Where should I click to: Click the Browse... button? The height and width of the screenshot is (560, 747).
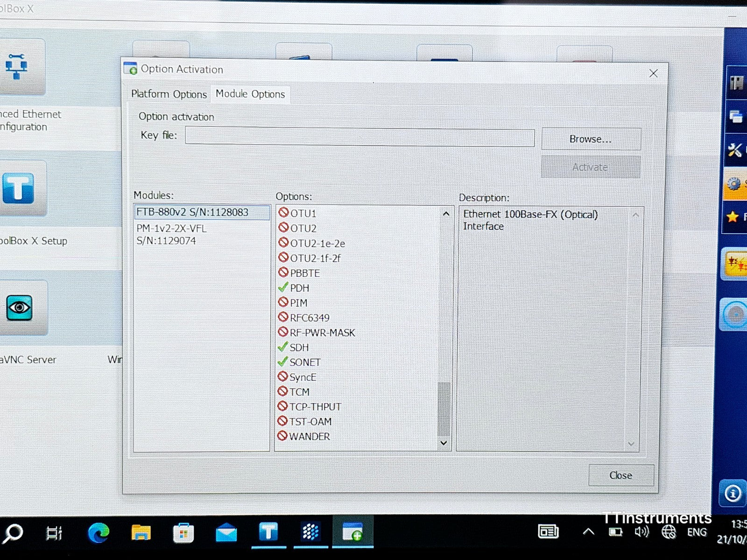tap(591, 139)
